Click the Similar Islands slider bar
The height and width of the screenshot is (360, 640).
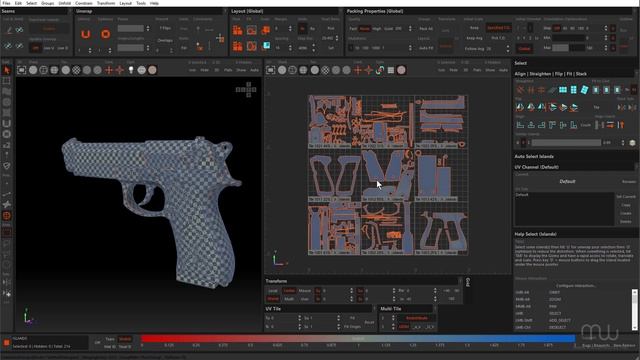tap(566, 142)
